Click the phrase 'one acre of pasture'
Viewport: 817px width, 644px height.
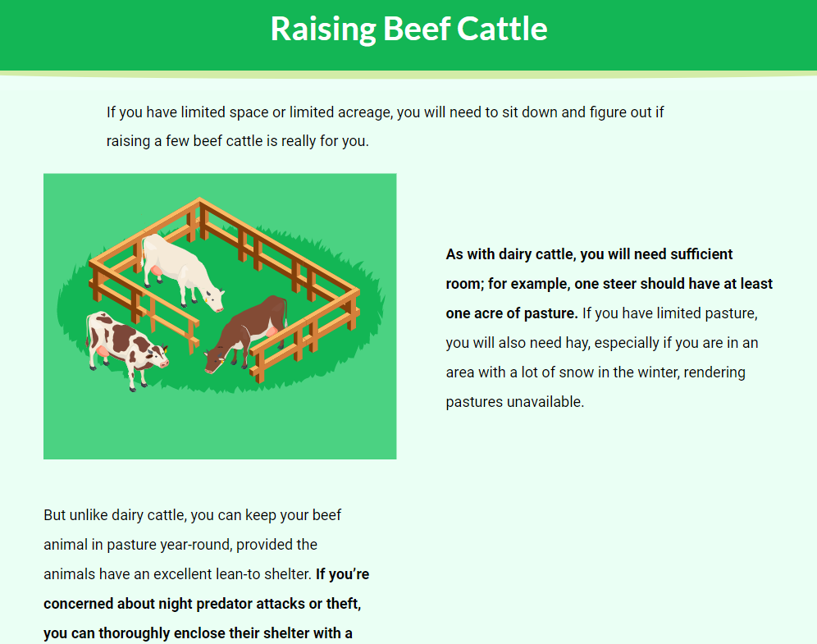(510, 313)
